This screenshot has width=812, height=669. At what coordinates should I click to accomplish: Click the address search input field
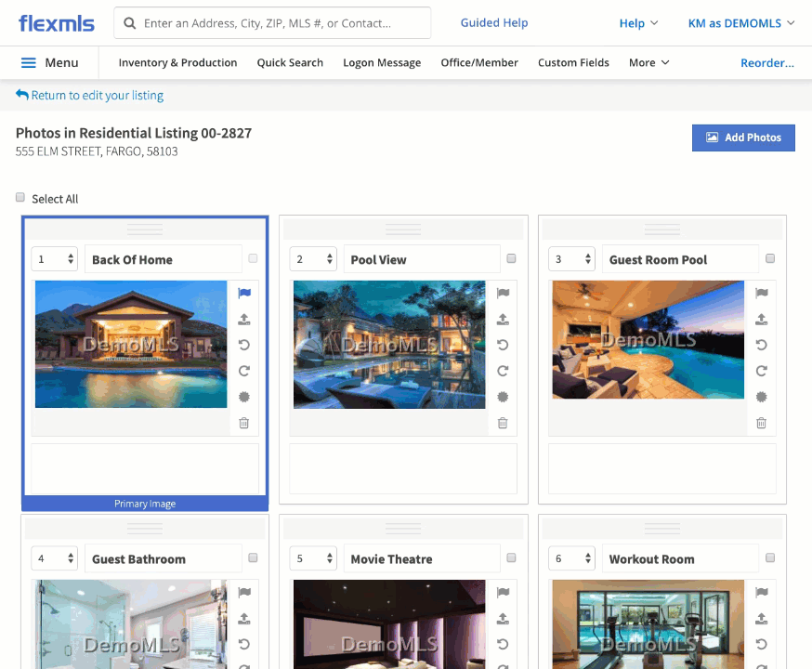click(x=272, y=23)
